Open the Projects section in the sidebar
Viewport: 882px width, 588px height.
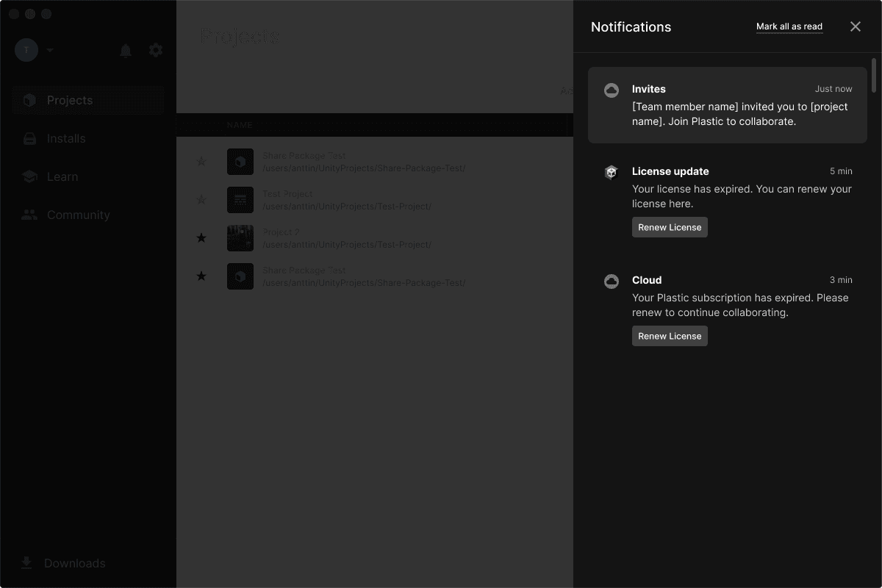pyautogui.click(x=70, y=100)
